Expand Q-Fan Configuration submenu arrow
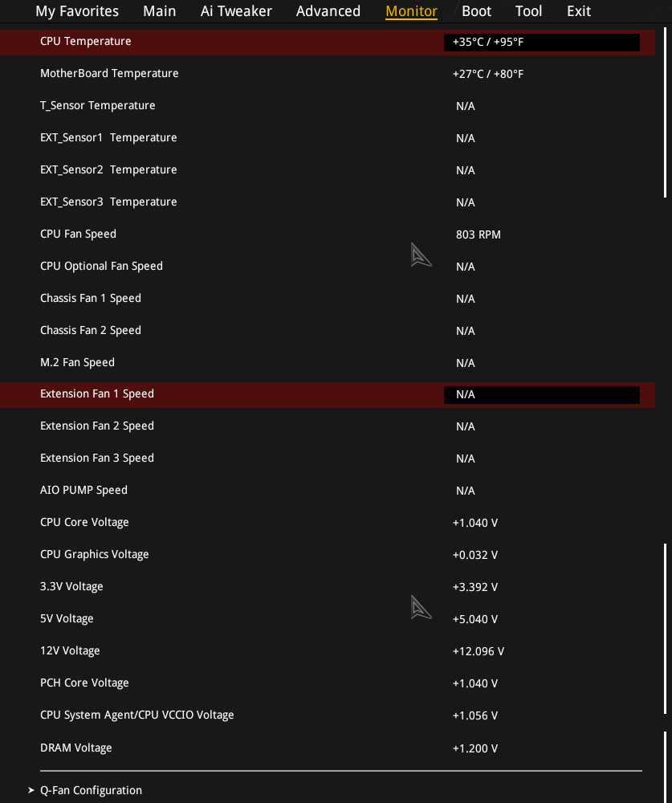 [x=31, y=790]
